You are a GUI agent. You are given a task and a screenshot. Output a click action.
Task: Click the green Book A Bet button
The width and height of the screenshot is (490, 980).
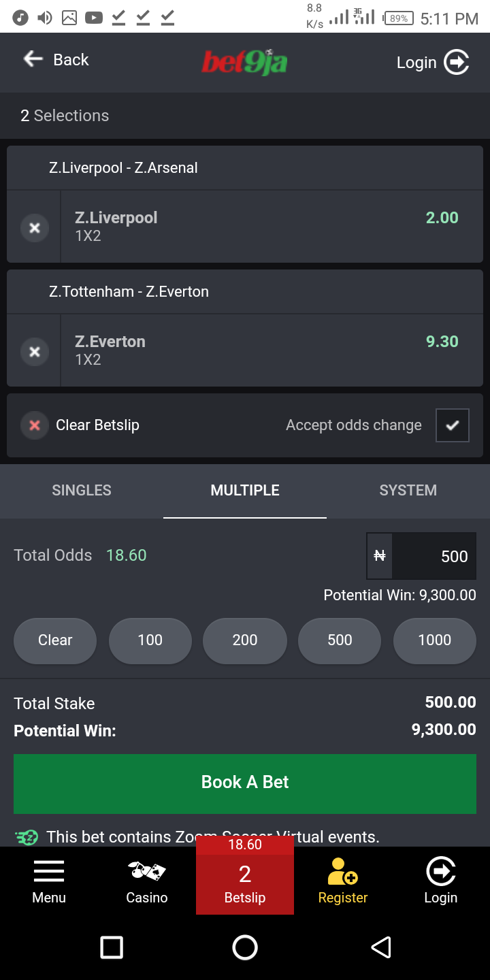[x=245, y=783]
